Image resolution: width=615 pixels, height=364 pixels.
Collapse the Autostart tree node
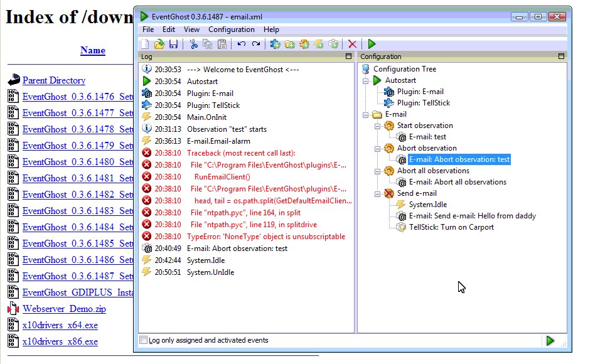(x=365, y=81)
